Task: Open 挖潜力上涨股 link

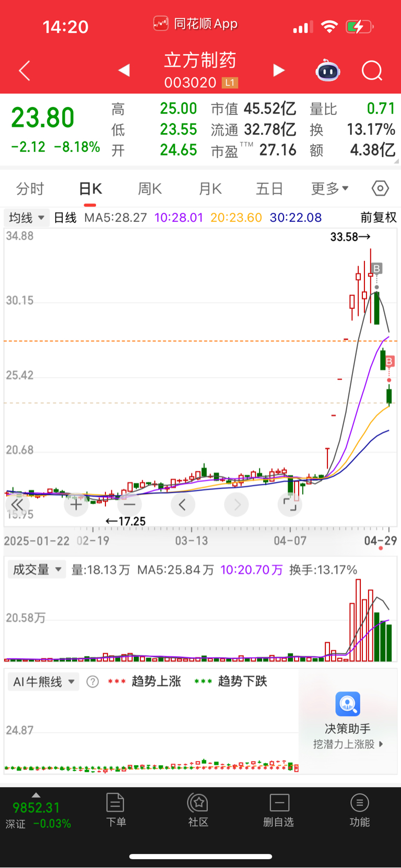Action: (348, 744)
